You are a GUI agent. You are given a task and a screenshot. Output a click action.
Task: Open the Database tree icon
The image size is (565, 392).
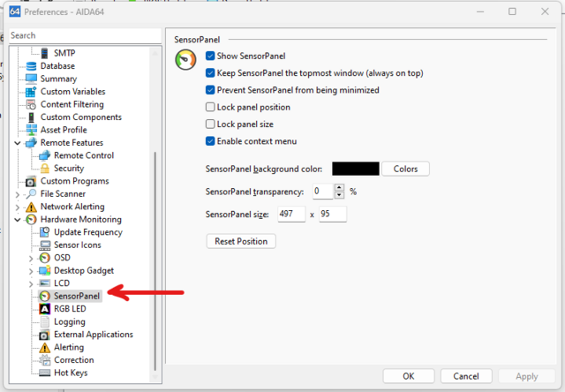[x=32, y=66]
